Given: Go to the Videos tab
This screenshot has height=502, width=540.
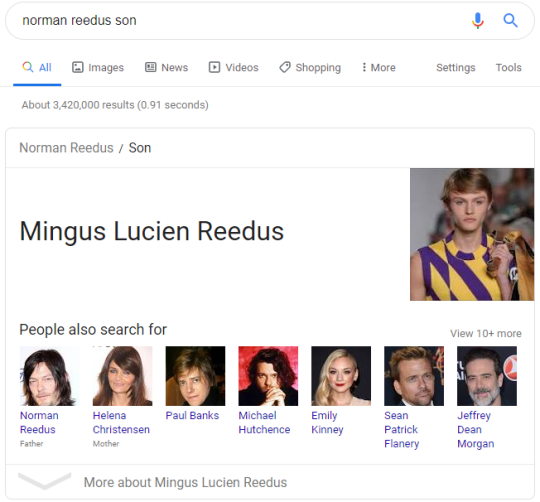Looking at the screenshot, I should 233,67.
